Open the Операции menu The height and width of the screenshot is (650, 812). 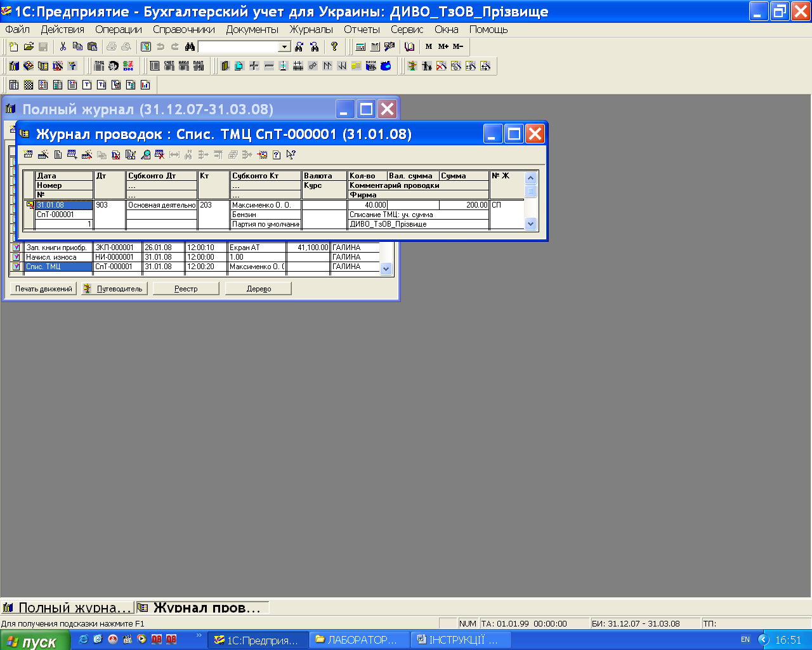119,29
